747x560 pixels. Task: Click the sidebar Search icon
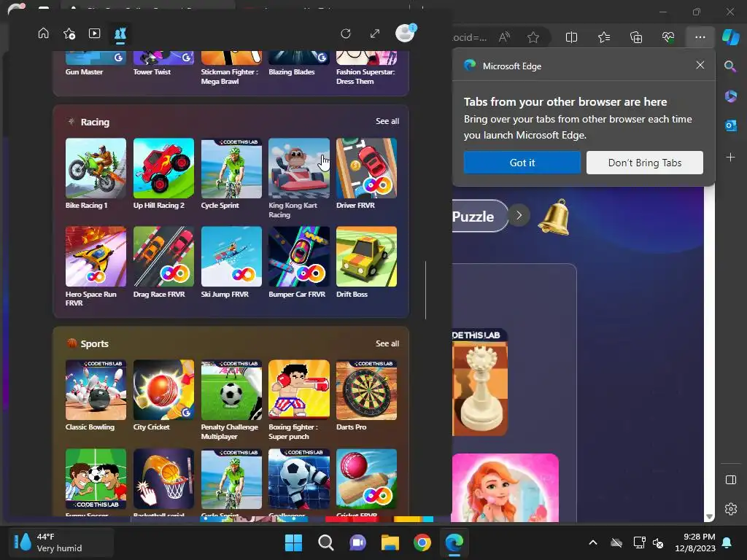pos(729,66)
